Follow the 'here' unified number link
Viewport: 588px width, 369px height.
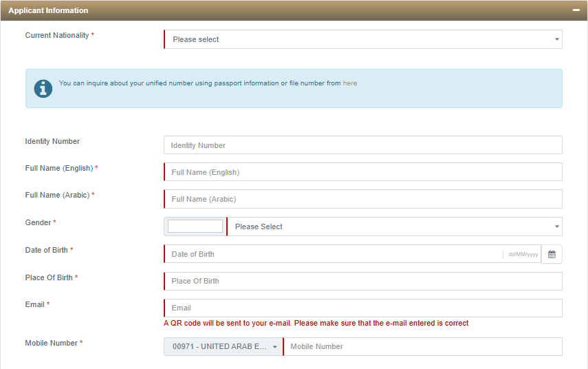pos(349,83)
